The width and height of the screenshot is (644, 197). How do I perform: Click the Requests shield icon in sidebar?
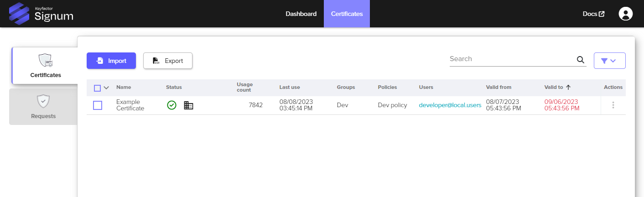[43, 101]
